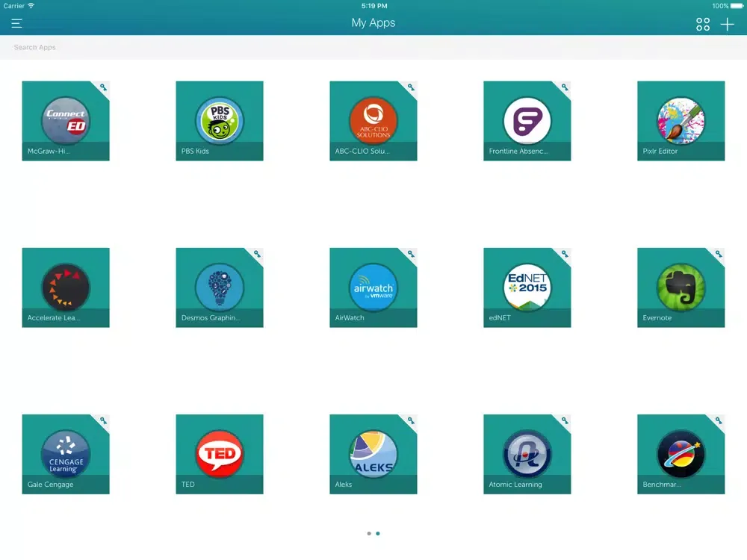Launch the Aleks app
Screen dimensions: 747x560
(x=373, y=453)
